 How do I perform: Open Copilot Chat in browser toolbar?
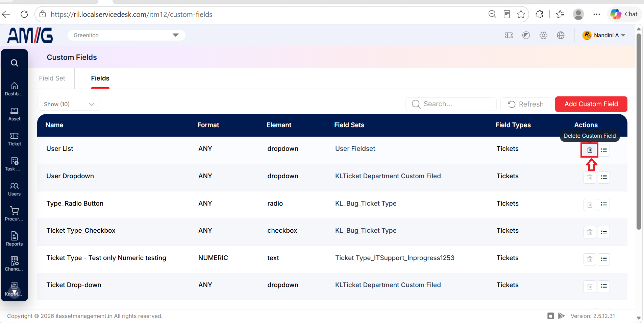tap(624, 14)
